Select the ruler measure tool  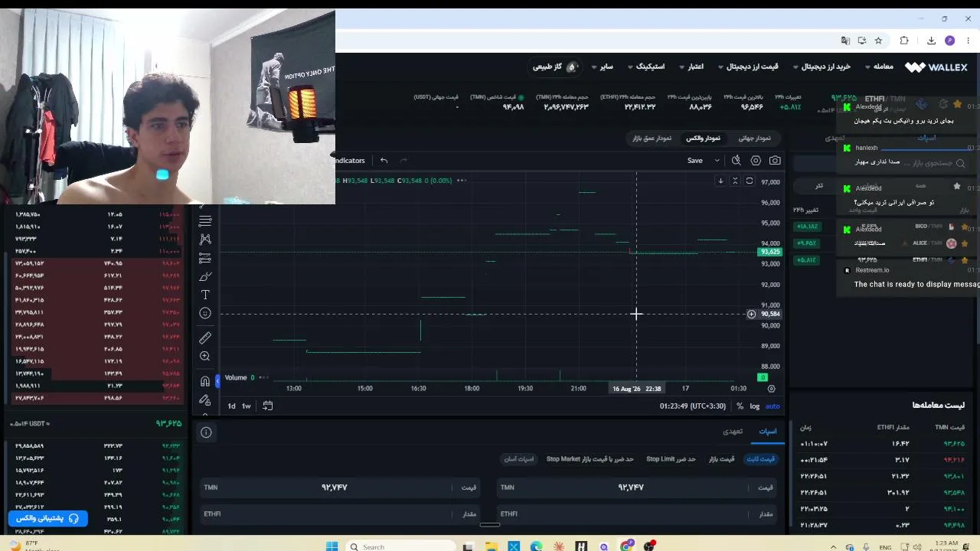(x=205, y=337)
